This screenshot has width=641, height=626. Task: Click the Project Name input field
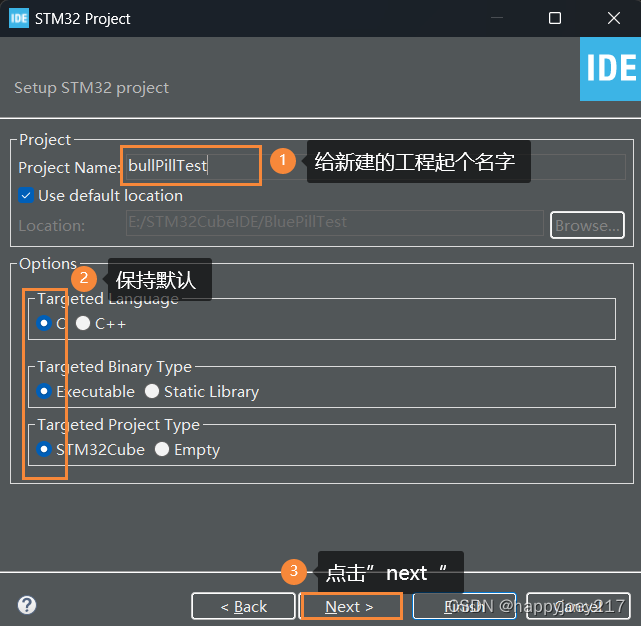(x=375, y=166)
